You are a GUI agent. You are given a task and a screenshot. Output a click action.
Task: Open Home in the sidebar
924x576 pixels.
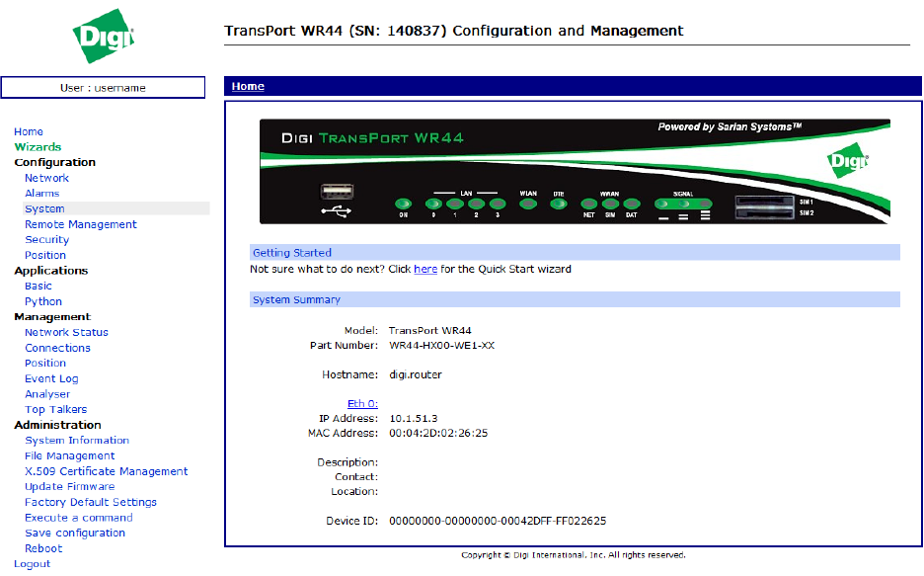click(29, 131)
